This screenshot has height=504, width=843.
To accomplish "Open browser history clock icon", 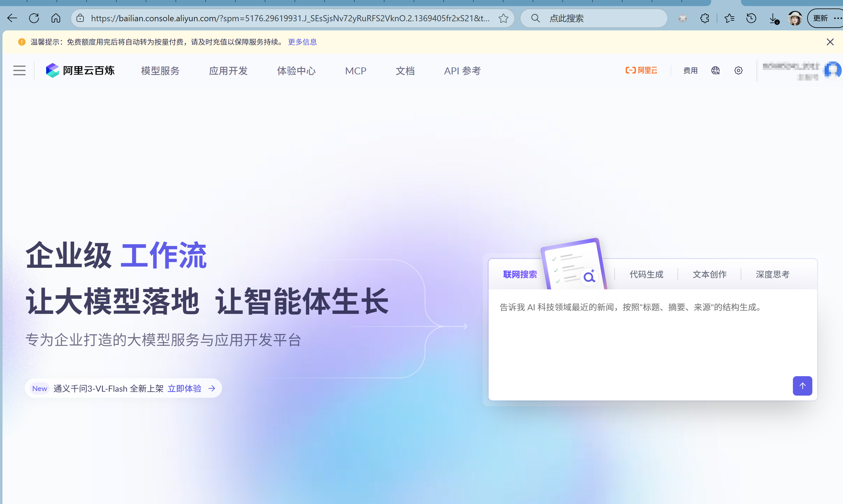I will click(x=751, y=18).
